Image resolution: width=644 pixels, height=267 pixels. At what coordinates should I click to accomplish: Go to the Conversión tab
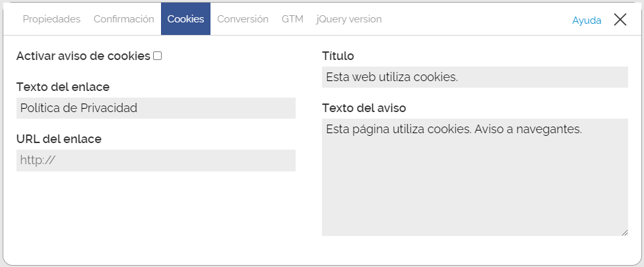[243, 19]
